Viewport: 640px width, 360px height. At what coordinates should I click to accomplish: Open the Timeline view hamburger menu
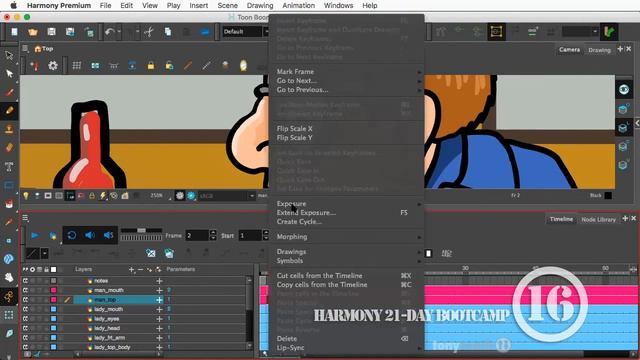[25, 218]
